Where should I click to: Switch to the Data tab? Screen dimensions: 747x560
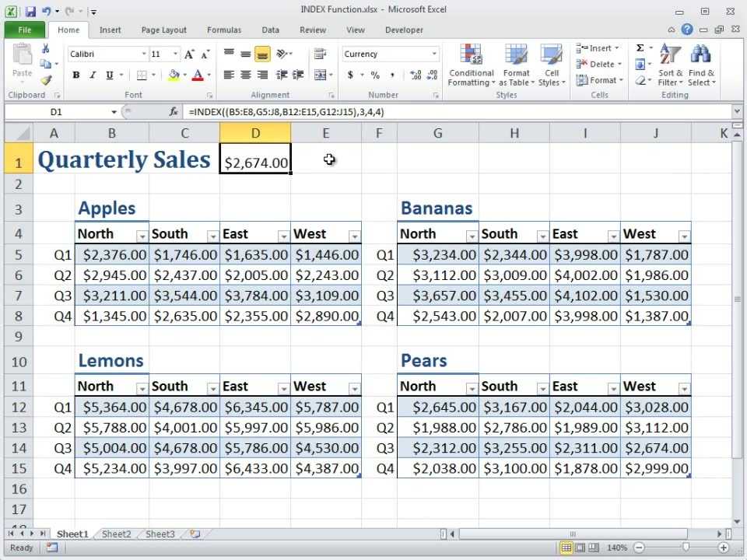click(270, 30)
